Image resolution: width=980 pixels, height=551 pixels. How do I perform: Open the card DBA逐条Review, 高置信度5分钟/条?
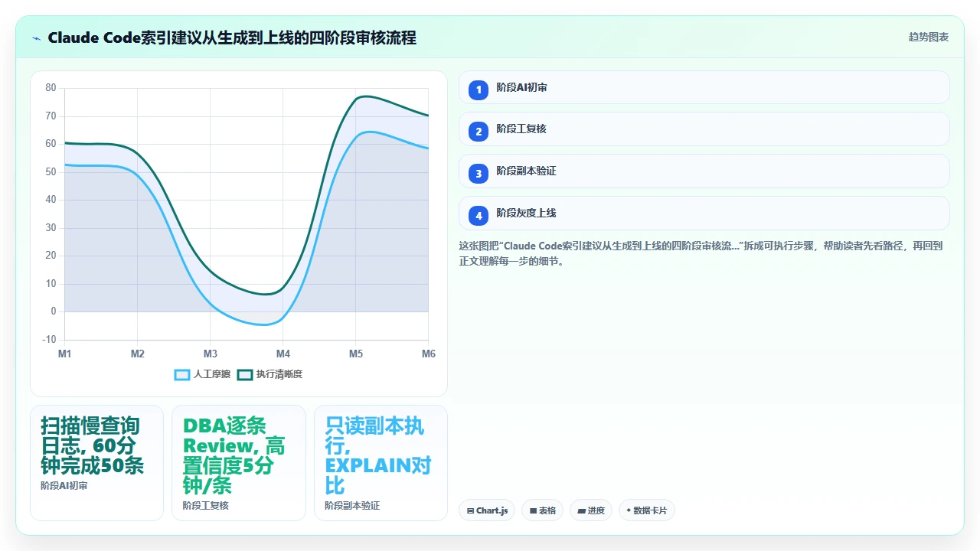(239, 463)
